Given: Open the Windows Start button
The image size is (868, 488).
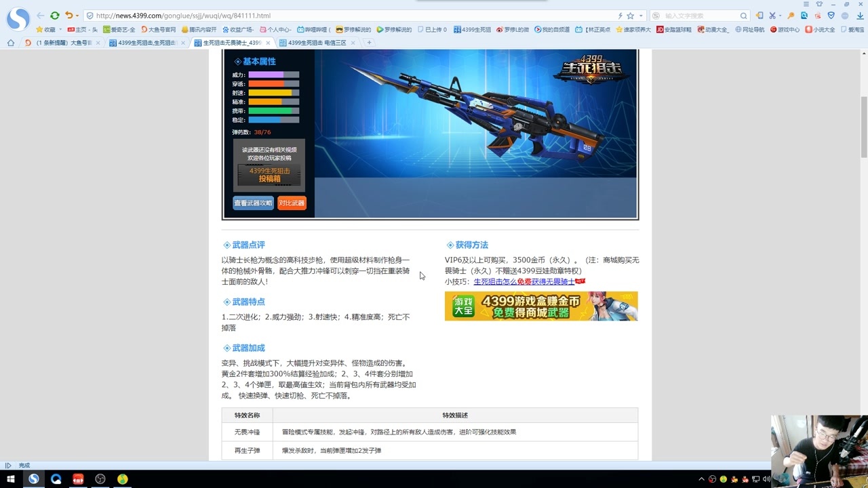Looking at the screenshot, I should [11, 479].
